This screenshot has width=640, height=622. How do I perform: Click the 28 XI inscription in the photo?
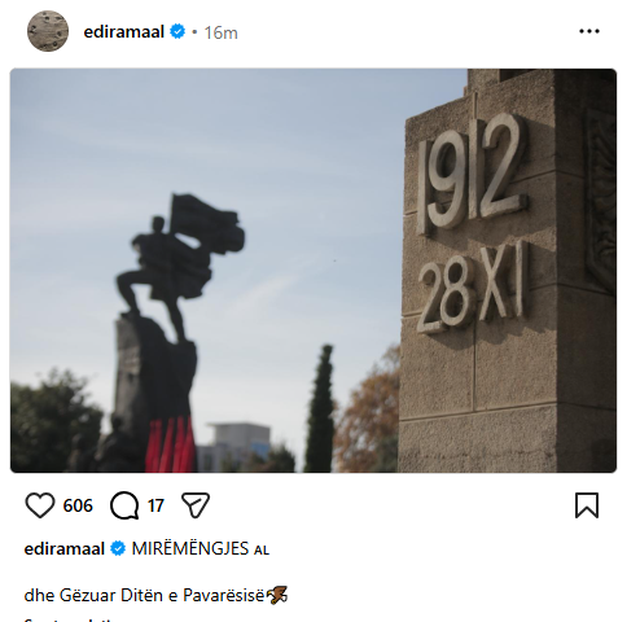(x=473, y=288)
